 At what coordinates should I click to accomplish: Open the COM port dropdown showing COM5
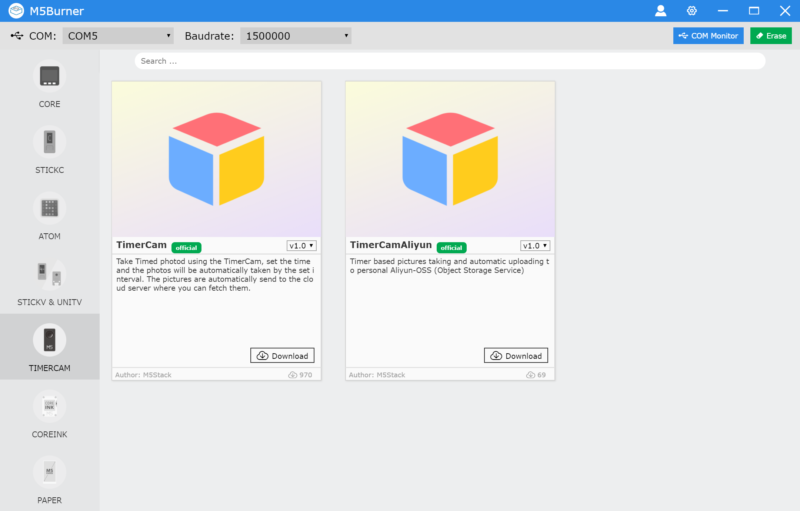click(118, 36)
